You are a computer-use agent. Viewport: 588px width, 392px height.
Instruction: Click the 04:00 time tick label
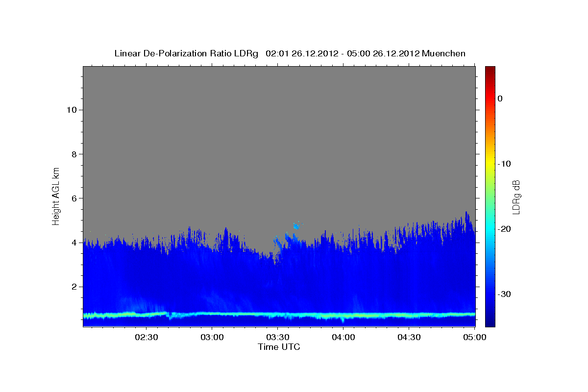click(x=343, y=337)
